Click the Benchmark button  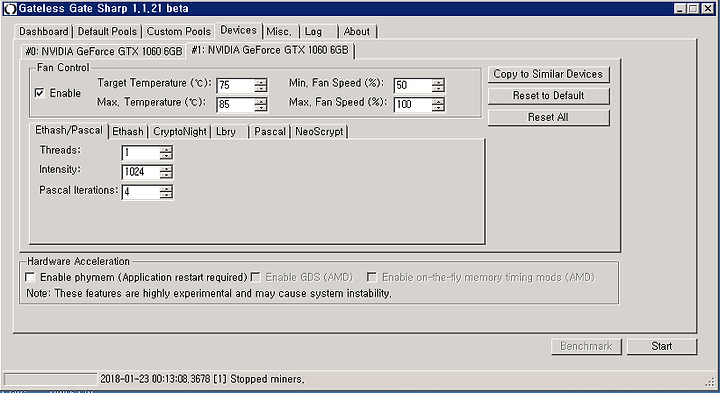click(x=586, y=347)
